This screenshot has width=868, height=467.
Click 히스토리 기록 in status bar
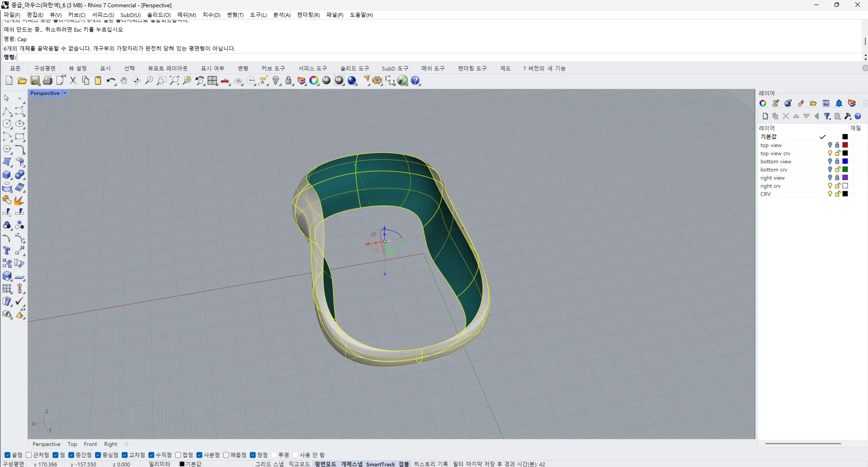(x=431, y=464)
